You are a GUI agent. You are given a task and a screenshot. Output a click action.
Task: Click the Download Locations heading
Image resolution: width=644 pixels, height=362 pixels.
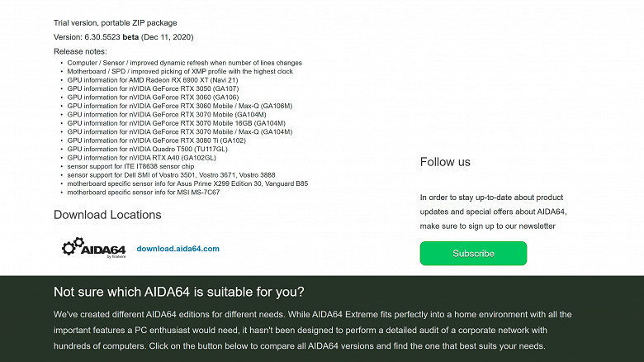point(107,215)
